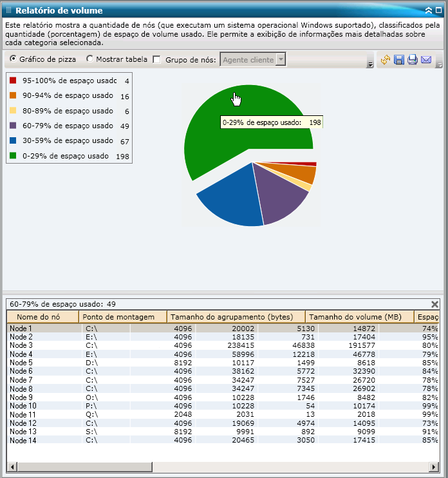Select the Node 14 row
The height and width of the screenshot is (478, 448).
pyautogui.click(x=223, y=440)
